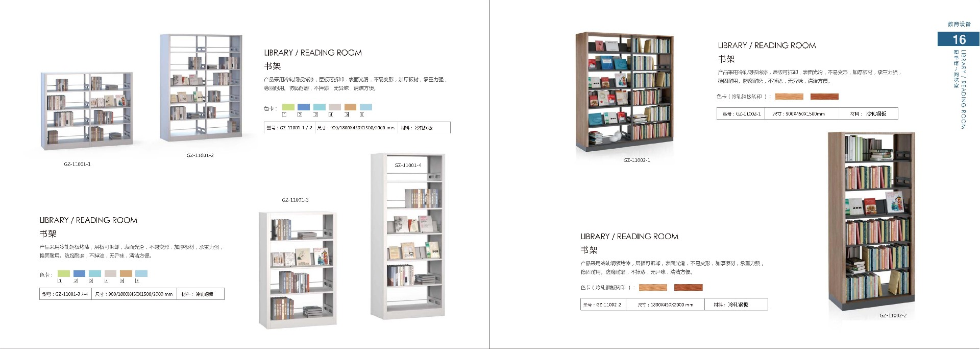
Task: Select the GZ-11001-2 tall gray bookshelf image
Action: (201, 88)
